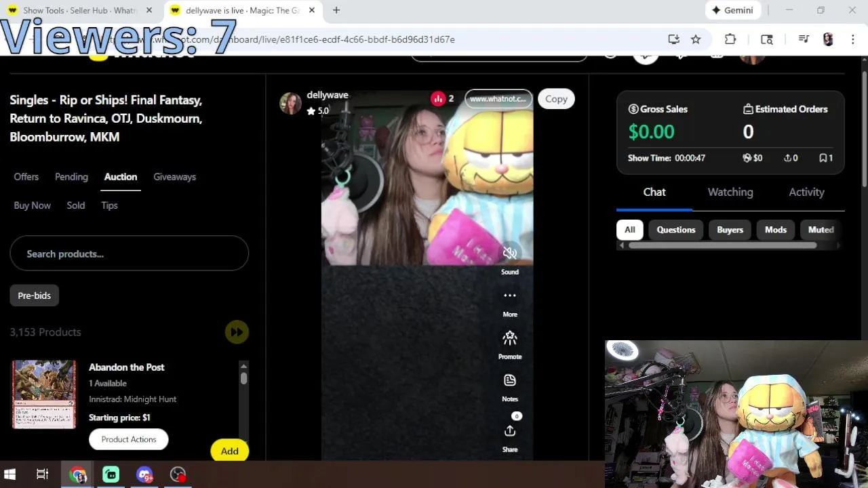Click the chat filter horizontal scrollbar
Screen dimensions: 868x488
(x=722, y=245)
